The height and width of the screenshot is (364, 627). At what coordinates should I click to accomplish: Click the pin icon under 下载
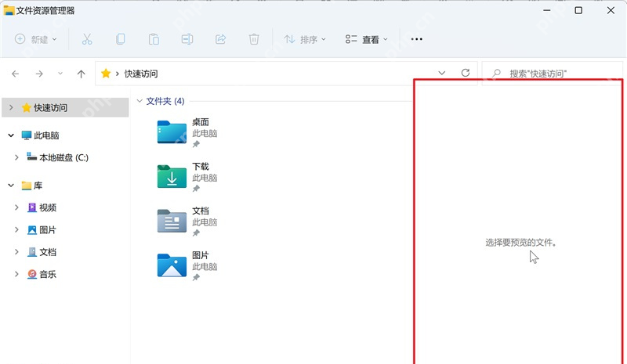(196, 189)
